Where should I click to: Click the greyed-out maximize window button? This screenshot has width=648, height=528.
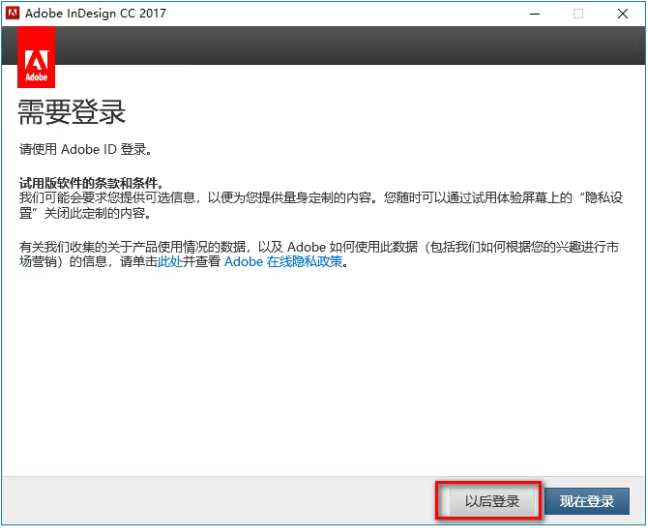(578, 14)
